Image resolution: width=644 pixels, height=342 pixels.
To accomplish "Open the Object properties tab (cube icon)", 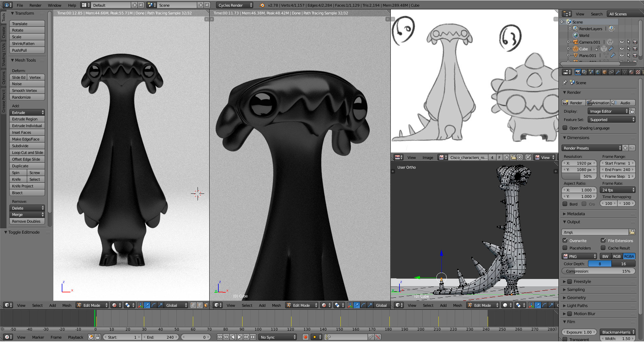I will (604, 72).
